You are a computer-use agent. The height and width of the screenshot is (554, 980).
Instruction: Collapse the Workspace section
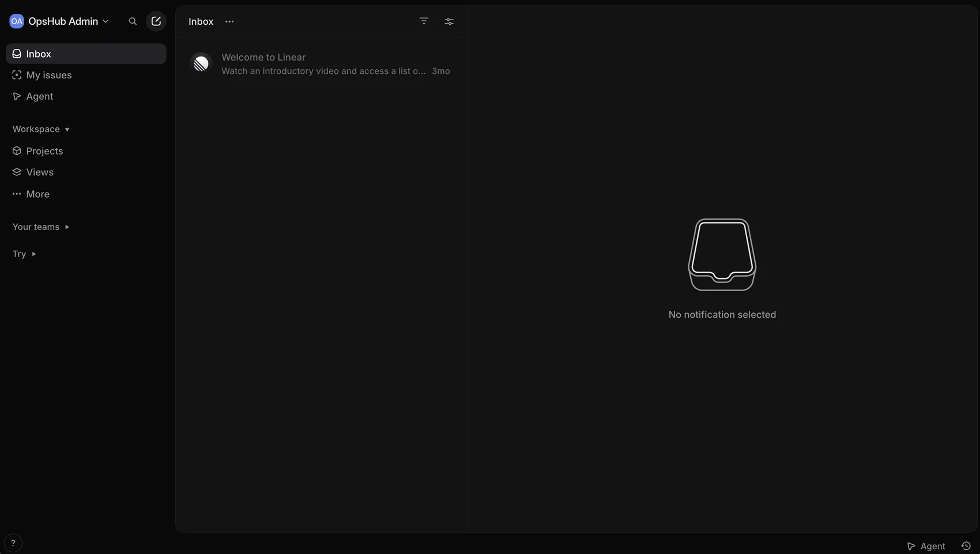(x=41, y=129)
